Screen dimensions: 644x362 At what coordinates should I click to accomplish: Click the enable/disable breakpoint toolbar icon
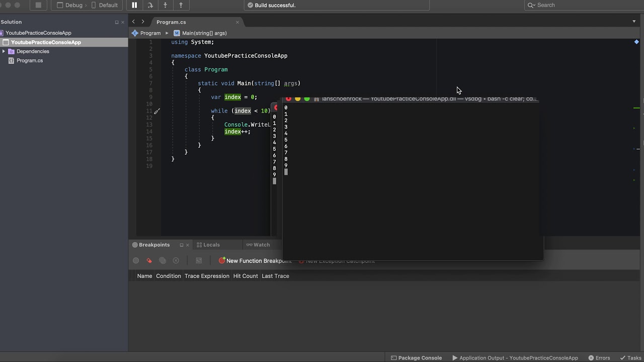tap(136, 260)
